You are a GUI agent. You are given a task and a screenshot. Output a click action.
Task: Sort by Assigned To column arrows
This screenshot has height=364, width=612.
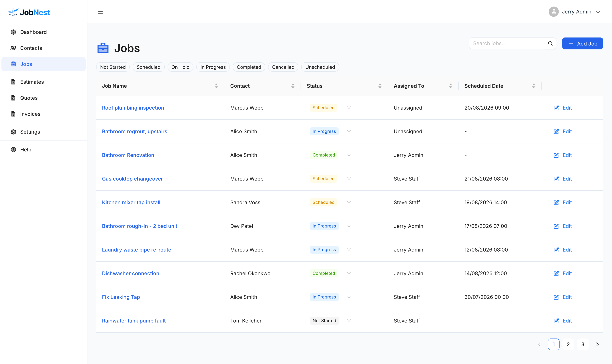tap(450, 86)
